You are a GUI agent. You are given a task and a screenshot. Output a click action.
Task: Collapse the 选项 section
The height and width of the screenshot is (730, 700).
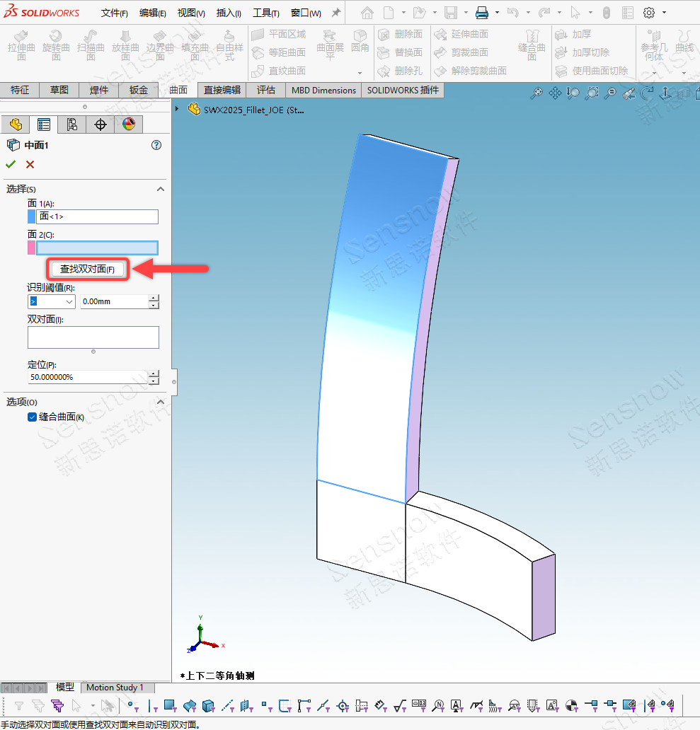pos(161,402)
